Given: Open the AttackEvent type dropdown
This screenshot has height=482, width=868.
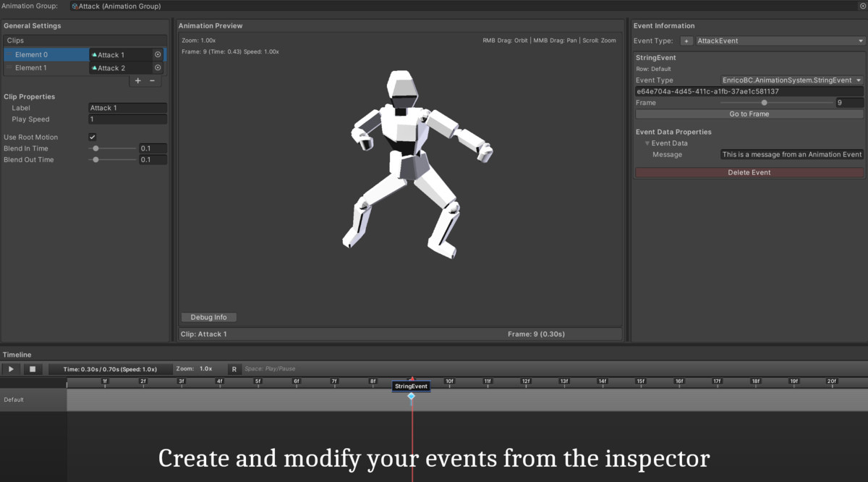Looking at the screenshot, I should (779, 41).
